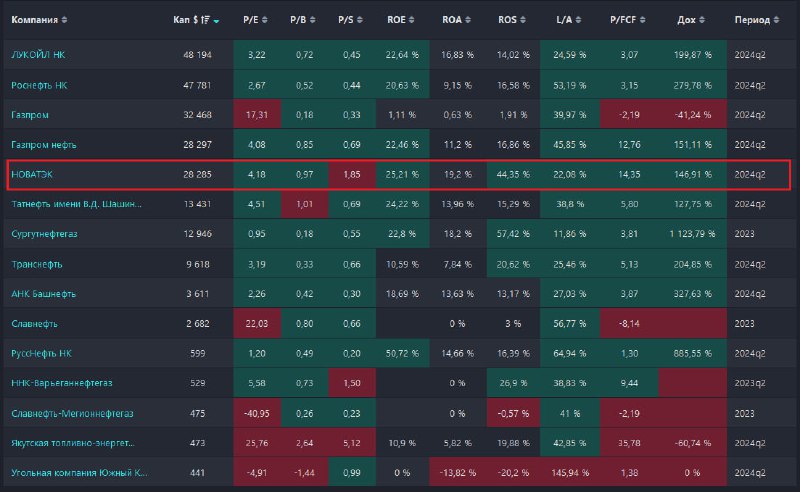
Task: Select Роснефть yield value 279,78 %
Action: 692,85
